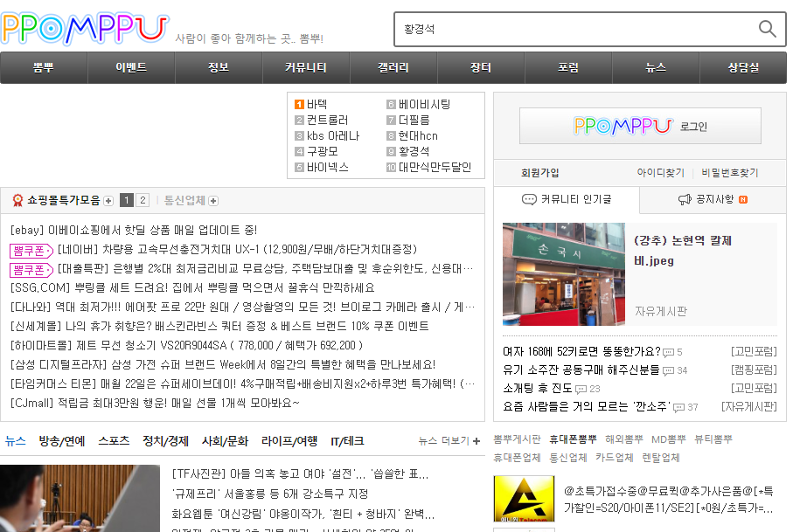Select 통신업체 board tab at bottom right
Viewport: 793px width, 532px height.
click(568, 458)
